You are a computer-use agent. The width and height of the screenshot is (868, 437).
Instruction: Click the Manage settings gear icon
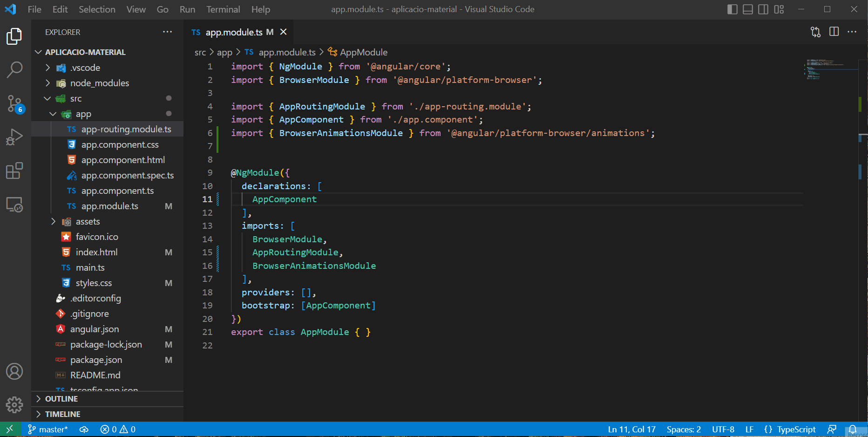(14, 405)
